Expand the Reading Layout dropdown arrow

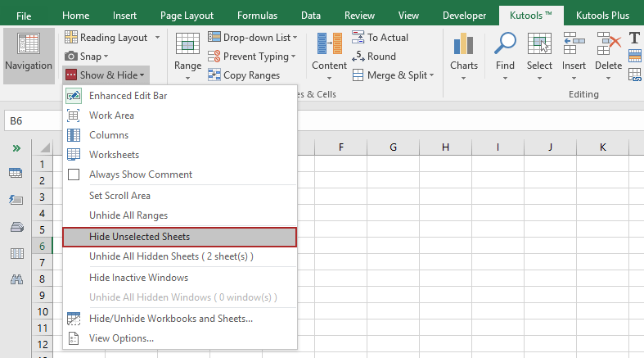157,38
